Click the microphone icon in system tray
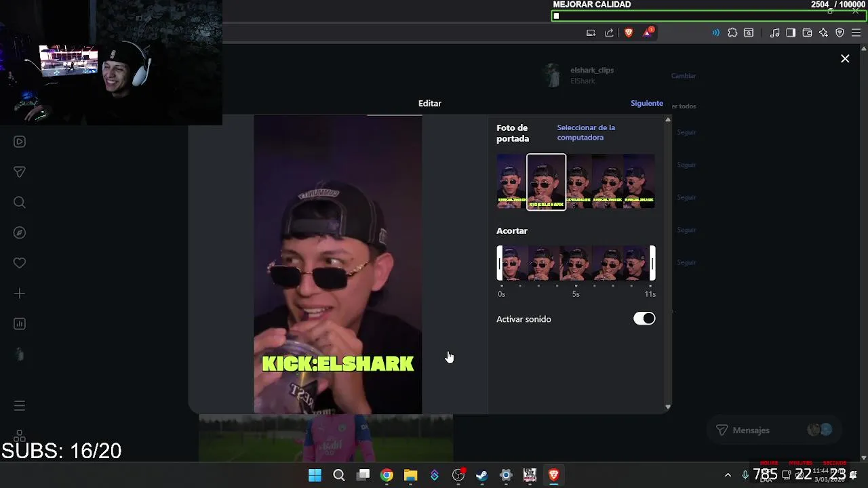The height and width of the screenshot is (488, 868). [745, 475]
